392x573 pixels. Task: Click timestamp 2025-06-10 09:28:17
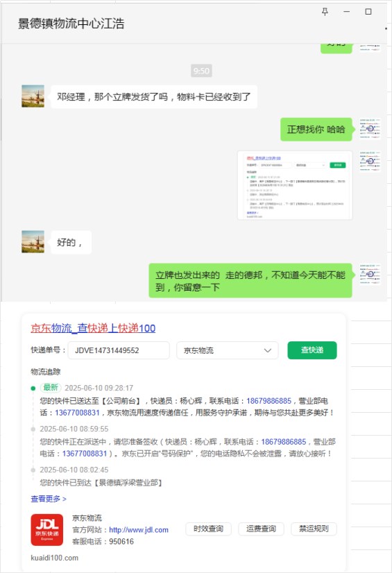tap(99, 388)
